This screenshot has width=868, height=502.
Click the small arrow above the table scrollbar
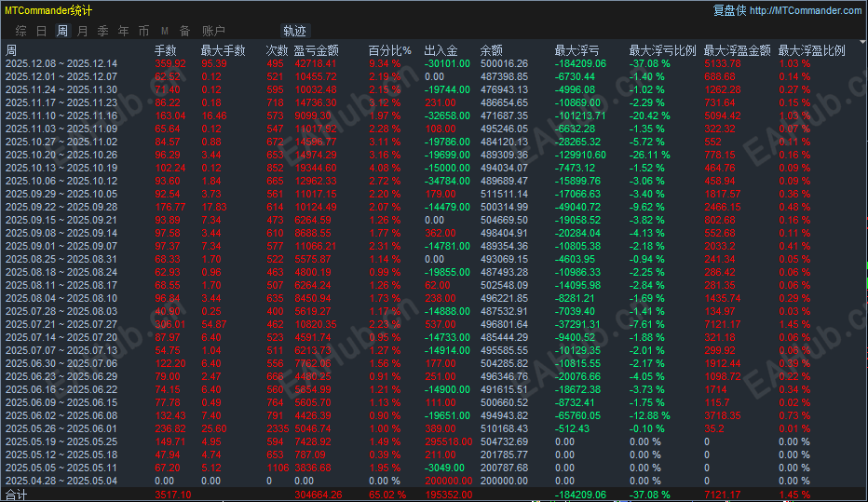pos(862,42)
